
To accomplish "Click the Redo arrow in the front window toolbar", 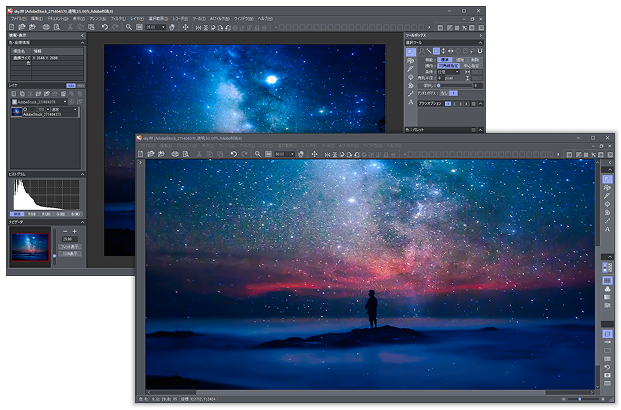I will 246,154.
